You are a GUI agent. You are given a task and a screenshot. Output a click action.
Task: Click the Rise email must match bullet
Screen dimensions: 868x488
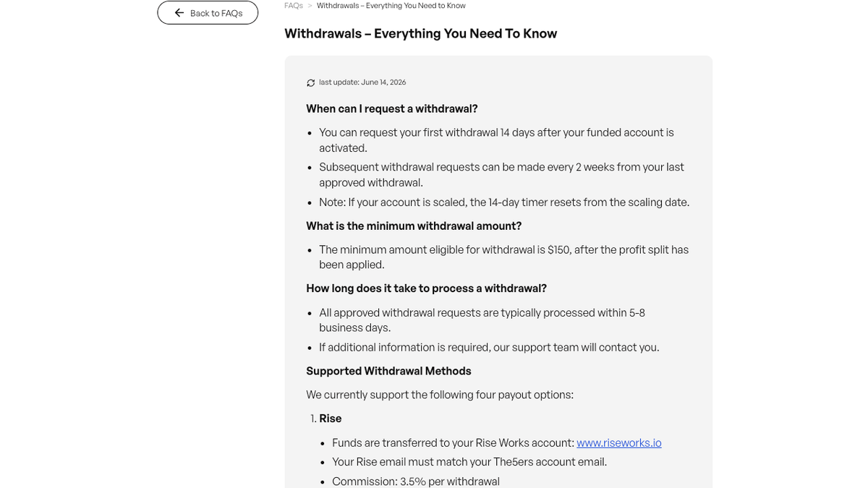469,462
